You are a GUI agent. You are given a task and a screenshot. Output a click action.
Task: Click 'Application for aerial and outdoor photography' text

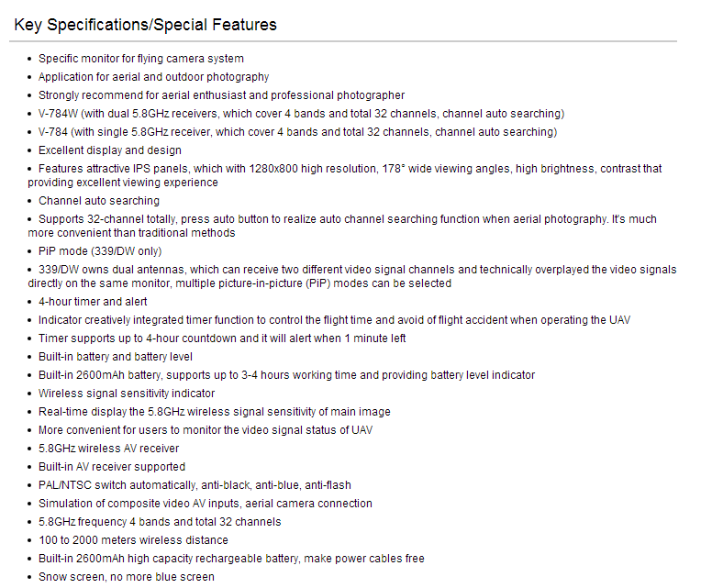tap(153, 77)
